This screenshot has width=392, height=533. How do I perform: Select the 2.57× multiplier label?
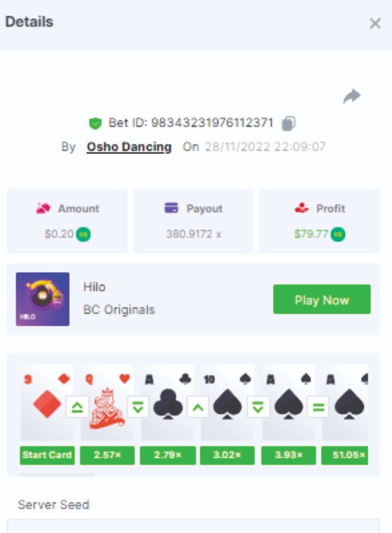pyautogui.click(x=107, y=455)
